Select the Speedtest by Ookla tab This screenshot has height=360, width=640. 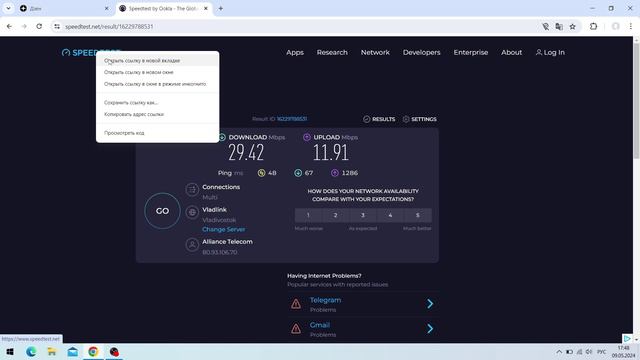[x=164, y=8]
